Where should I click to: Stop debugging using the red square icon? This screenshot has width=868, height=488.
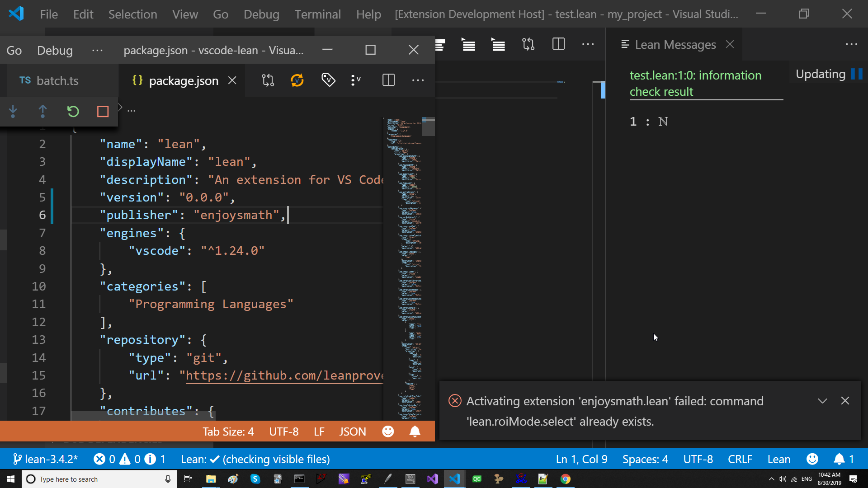point(102,111)
